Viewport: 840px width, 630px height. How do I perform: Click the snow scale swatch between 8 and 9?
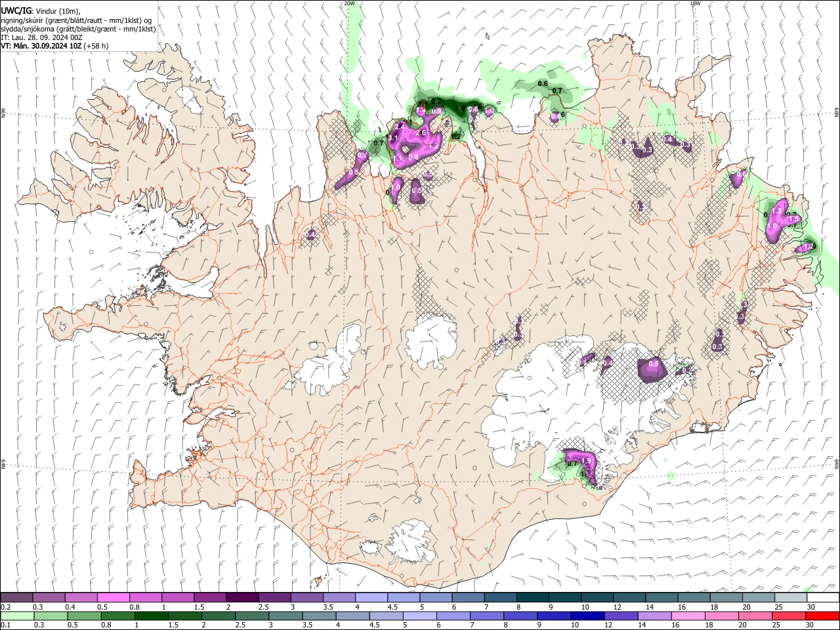click(x=532, y=598)
